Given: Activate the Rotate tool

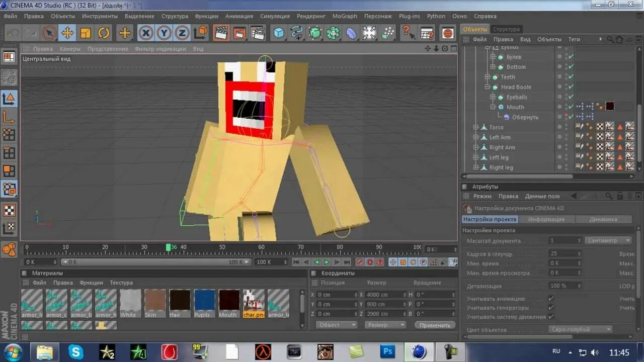Looking at the screenshot, I should point(104,33).
